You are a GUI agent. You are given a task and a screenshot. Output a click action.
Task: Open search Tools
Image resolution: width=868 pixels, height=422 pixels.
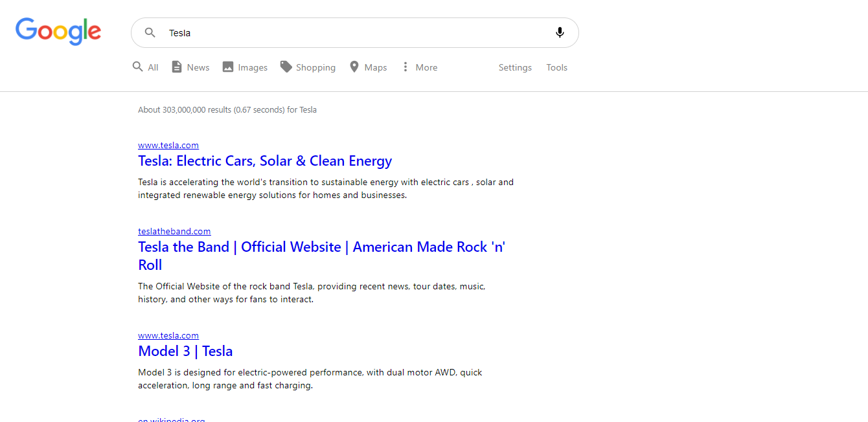click(556, 67)
